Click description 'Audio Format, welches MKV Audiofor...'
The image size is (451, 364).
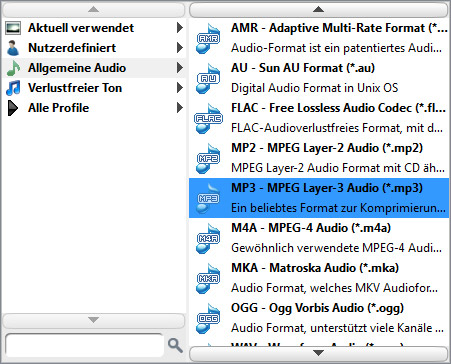coord(334,288)
